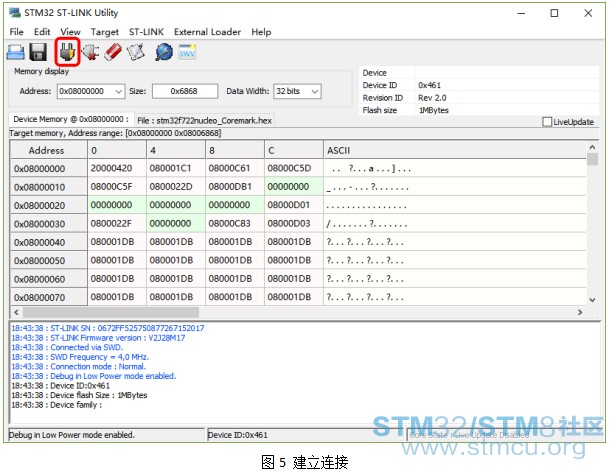The height and width of the screenshot is (472, 610).
Task: Open the Help menu
Action: coord(261,32)
